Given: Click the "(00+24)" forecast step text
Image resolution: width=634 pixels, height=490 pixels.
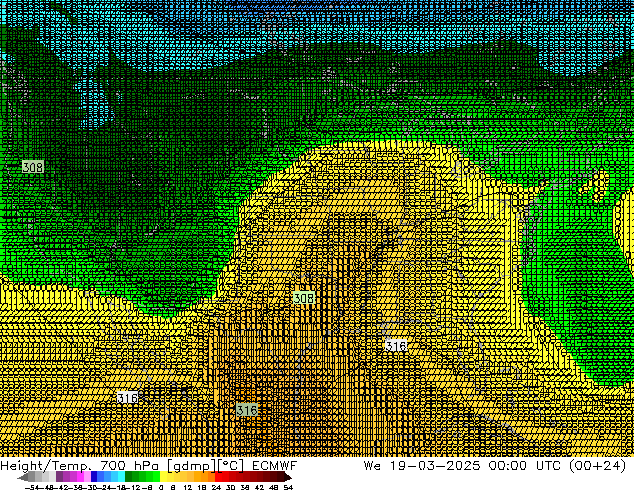Looking at the screenshot, I should pyautogui.click(x=597, y=466).
